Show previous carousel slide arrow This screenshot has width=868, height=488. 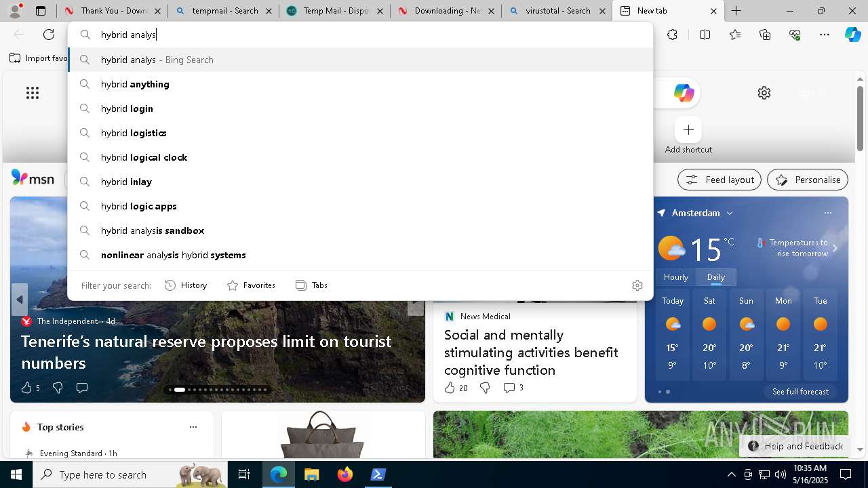20,300
